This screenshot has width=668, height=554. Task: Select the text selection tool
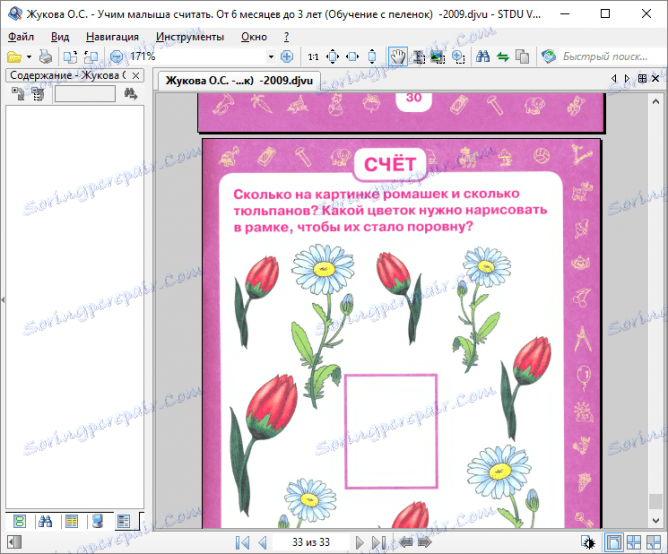click(x=419, y=57)
